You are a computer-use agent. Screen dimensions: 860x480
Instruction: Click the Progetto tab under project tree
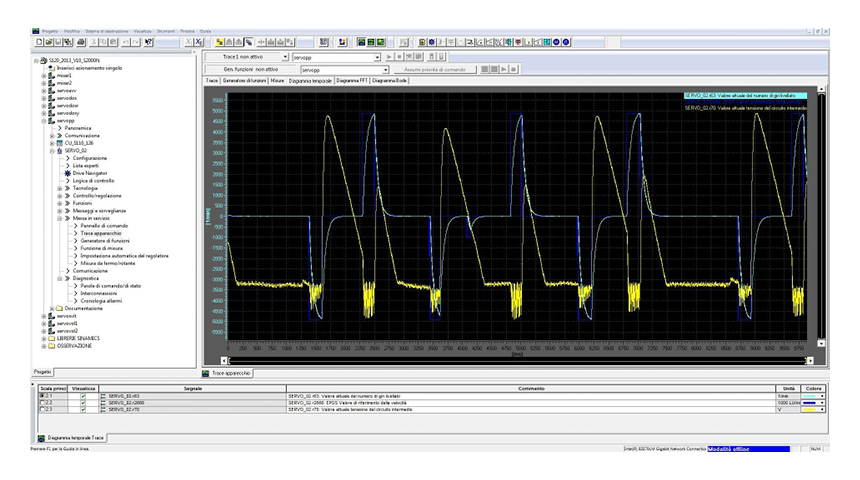point(42,372)
